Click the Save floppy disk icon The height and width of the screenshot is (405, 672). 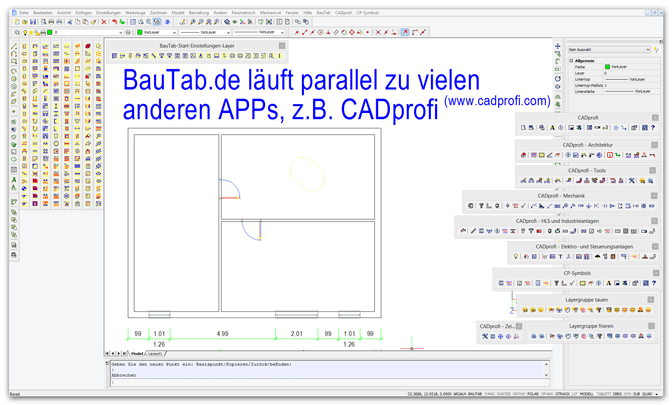point(33,22)
